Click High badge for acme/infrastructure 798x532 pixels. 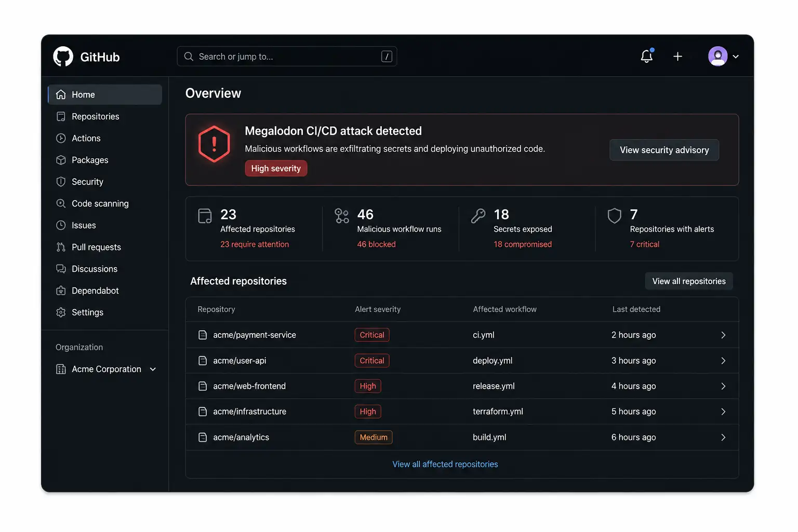(368, 411)
